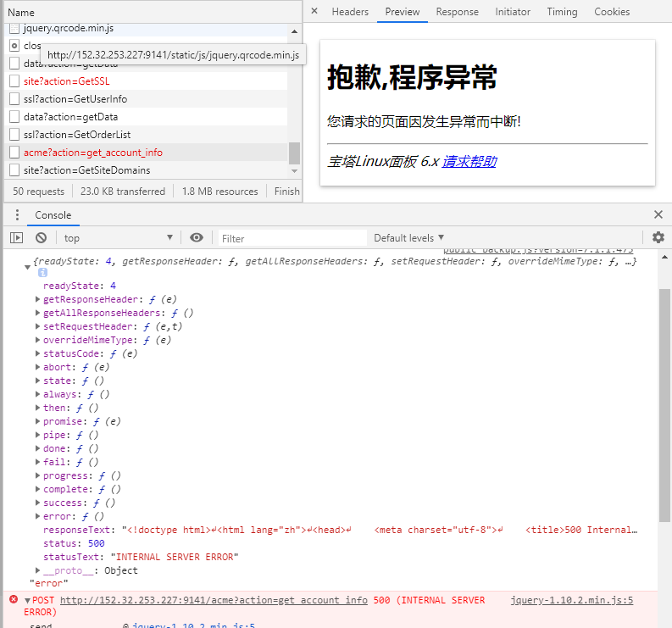Select the acme?action=get_account_info request
The height and width of the screenshot is (628, 672).
tap(146, 153)
